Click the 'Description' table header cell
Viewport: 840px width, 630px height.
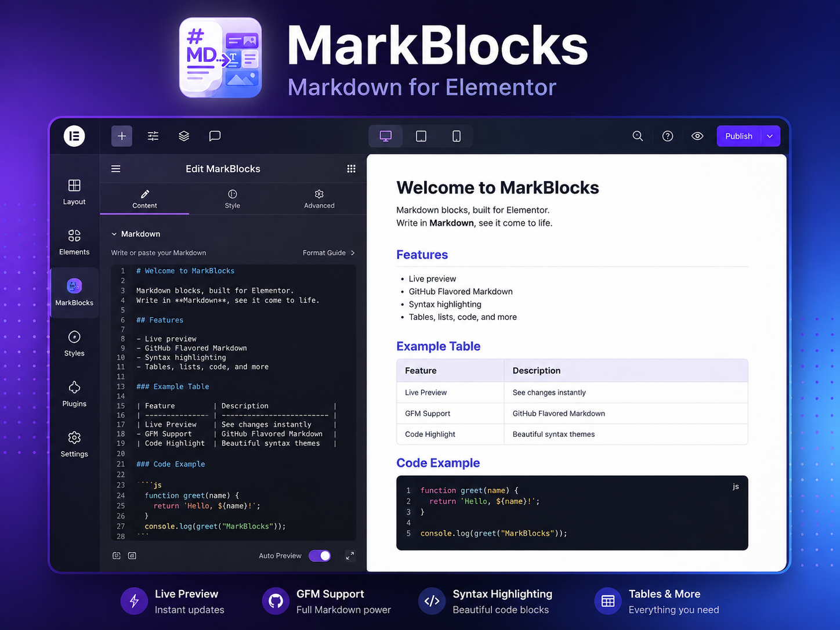(x=626, y=371)
